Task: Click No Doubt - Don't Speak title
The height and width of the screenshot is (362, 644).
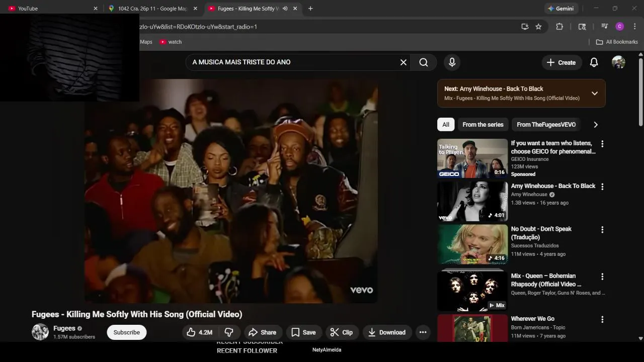Action: click(541, 233)
